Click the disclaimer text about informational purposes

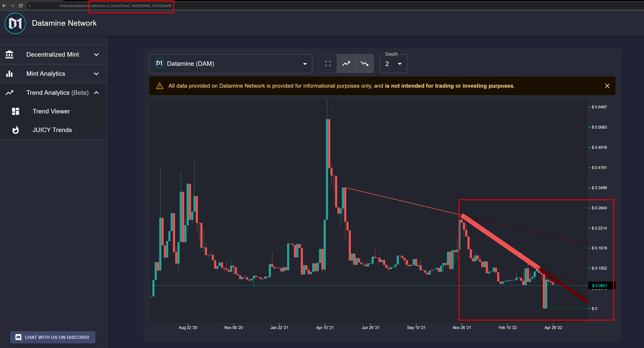pos(341,86)
